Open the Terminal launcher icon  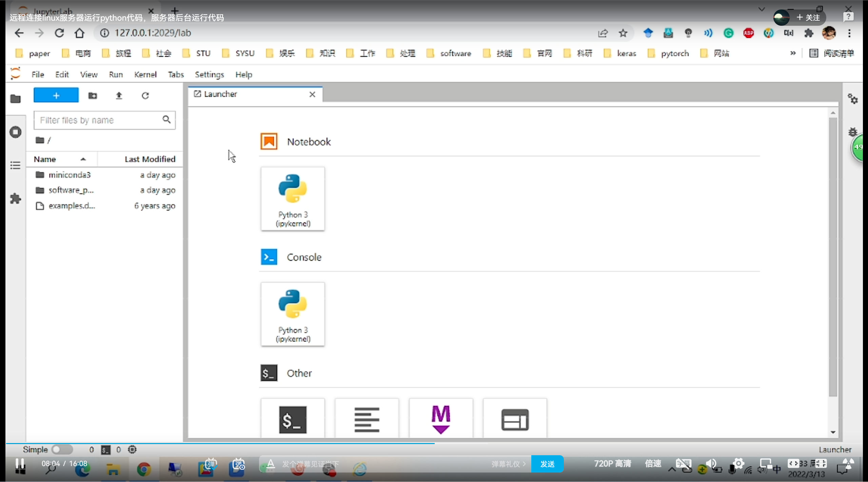click(293, 419)
